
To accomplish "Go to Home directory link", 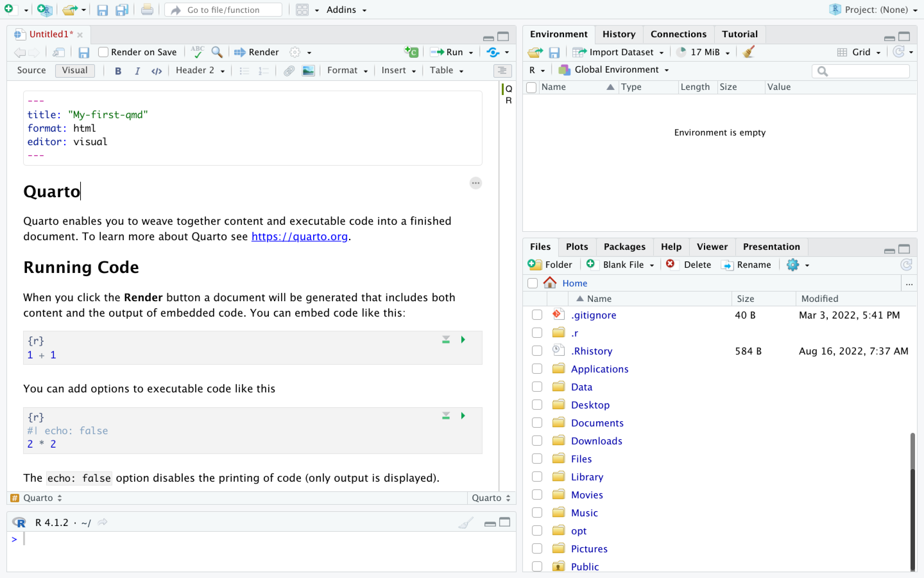I will tap(575, 283).
